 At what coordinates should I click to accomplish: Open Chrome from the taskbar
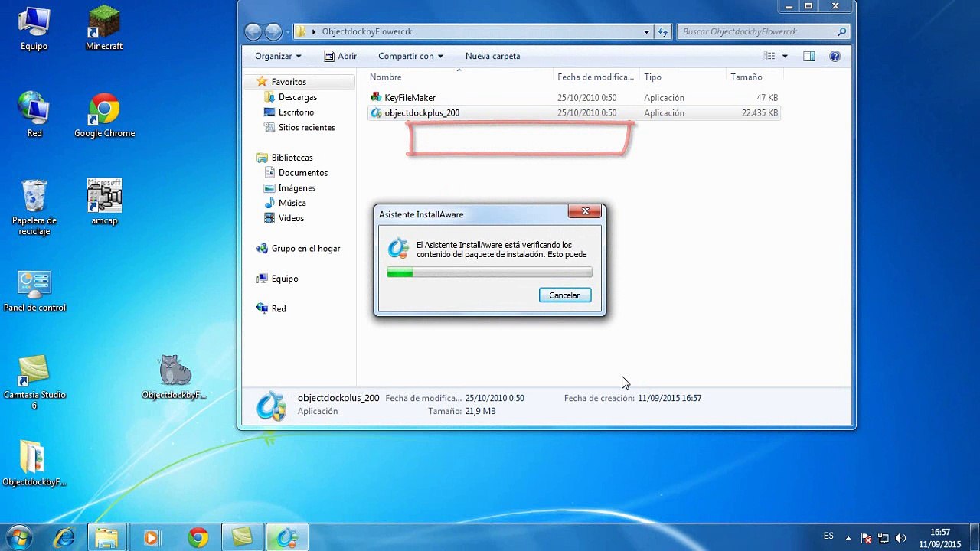click(198, 538)
